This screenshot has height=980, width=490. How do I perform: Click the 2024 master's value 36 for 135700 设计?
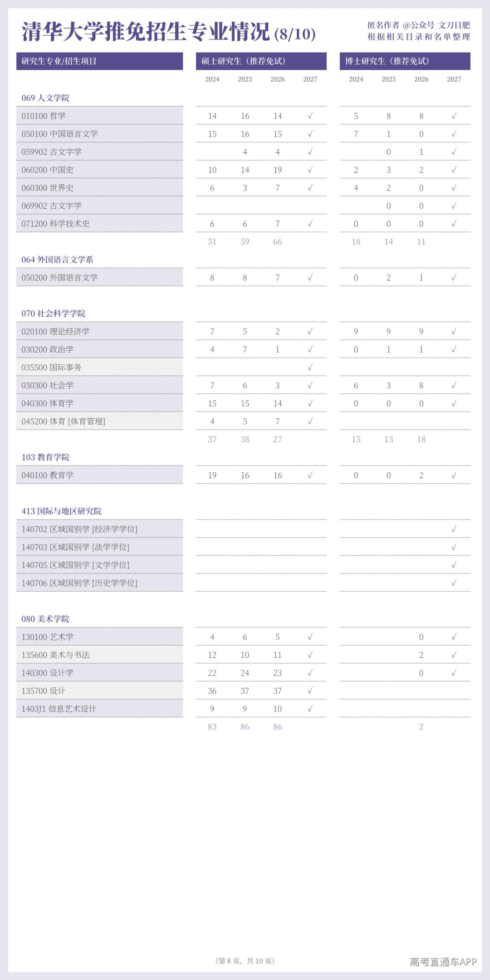(212, 691)
